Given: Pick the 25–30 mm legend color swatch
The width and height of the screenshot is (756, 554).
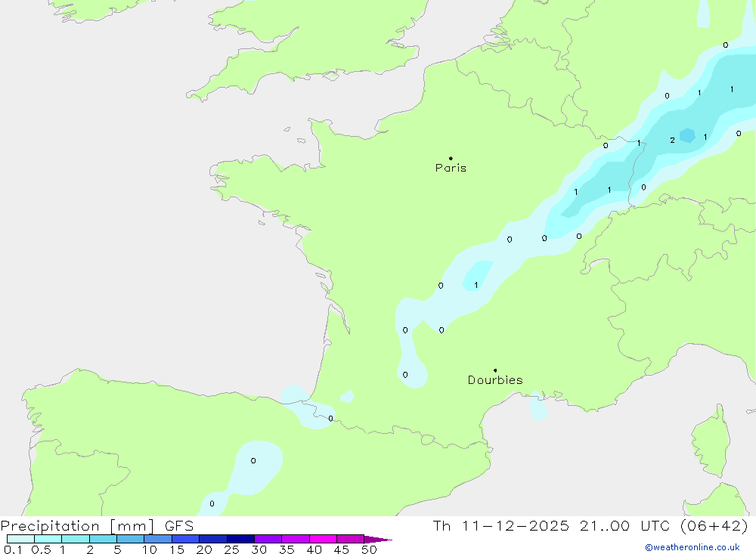Looking at the screenshot, I should (x=240, y=539).
